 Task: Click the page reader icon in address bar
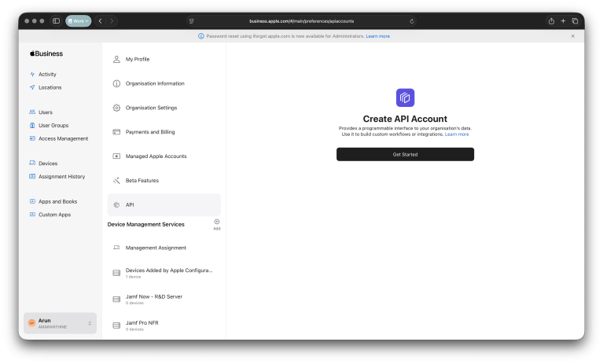tap(192, 21)
